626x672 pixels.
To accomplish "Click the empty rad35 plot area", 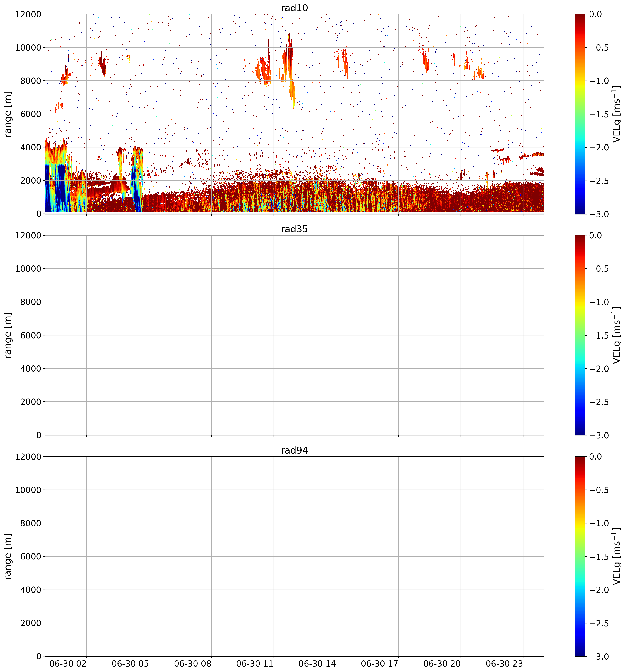I will (x=294, y=335).
